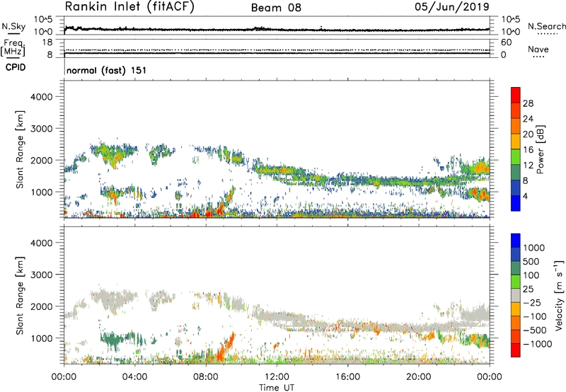Click the '20:00' time axis tick
Viewport: 566px width, 392px height.
419,377
